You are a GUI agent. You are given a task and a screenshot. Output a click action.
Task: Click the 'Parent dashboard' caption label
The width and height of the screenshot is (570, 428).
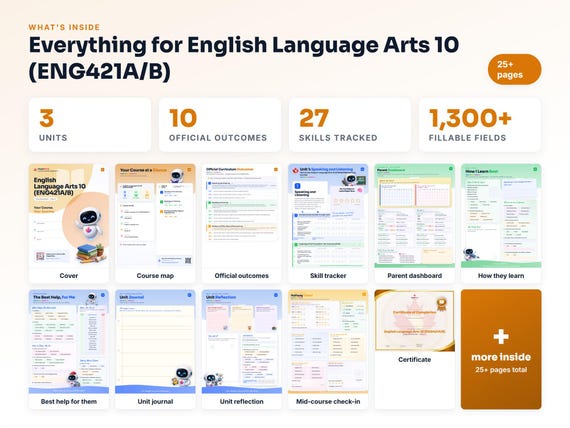[415, 276]
